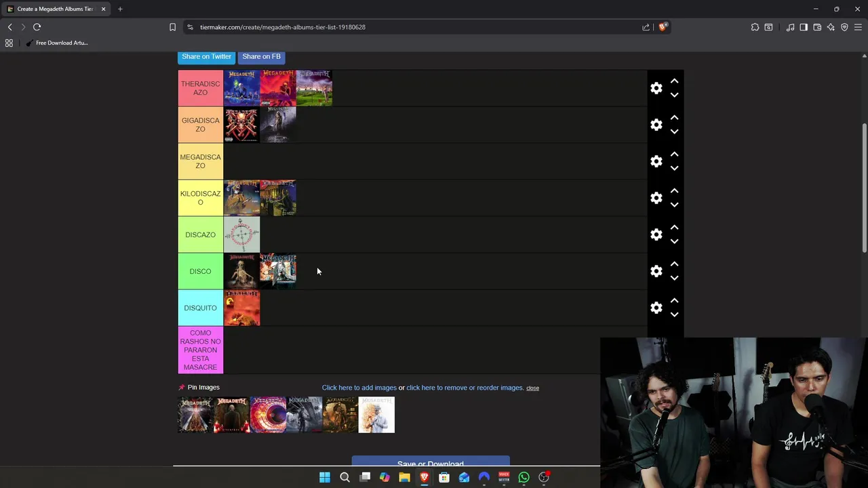Open the music note playlist icon
This screenshot has height=488, width=868.
[790, 27]
